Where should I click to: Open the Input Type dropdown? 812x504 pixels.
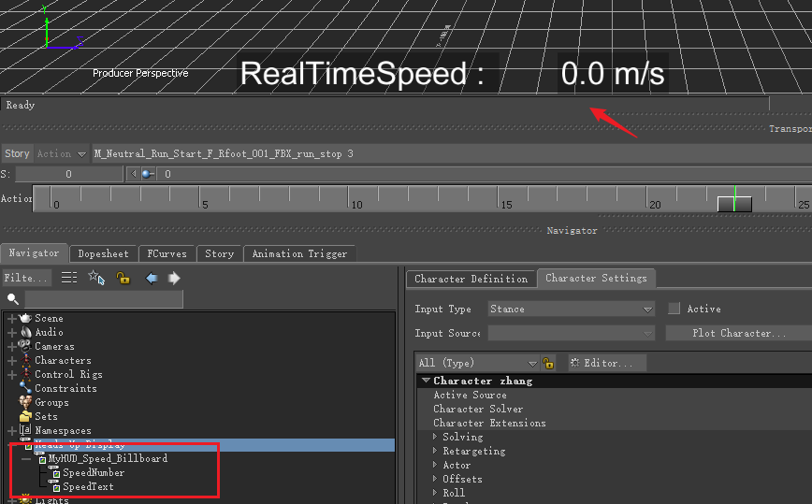coord(571,309)
